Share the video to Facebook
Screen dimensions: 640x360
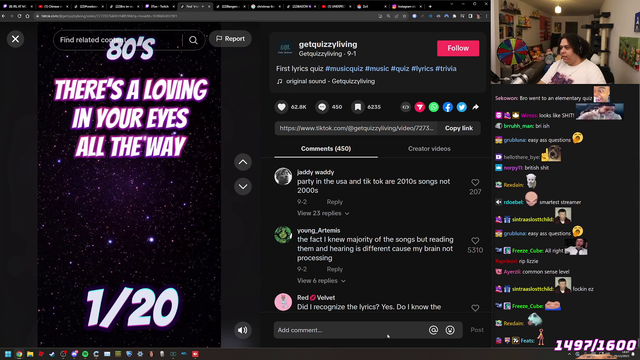point(448,107)
